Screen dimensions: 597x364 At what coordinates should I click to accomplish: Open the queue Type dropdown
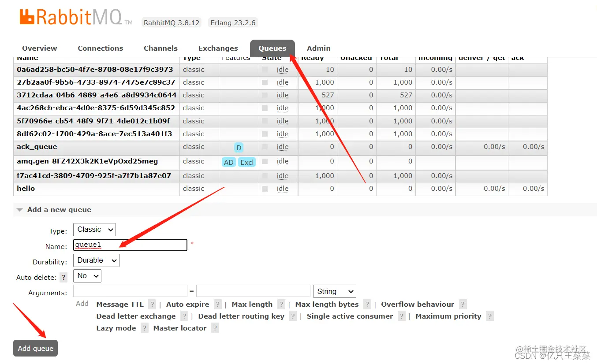pos(94,230)
